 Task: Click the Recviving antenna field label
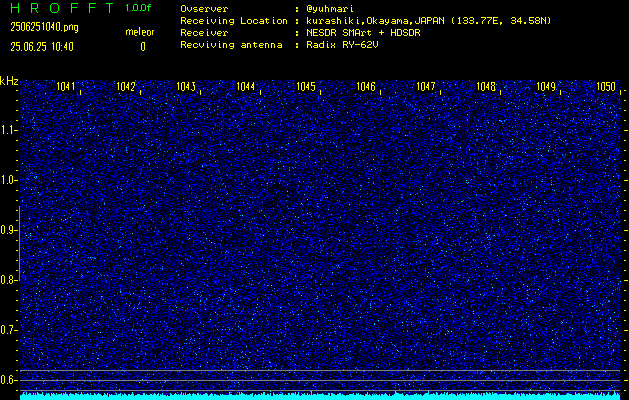coord(231,45)
